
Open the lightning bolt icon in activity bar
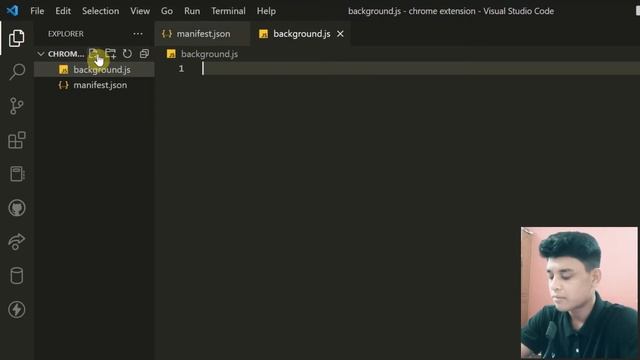point(16,309)
